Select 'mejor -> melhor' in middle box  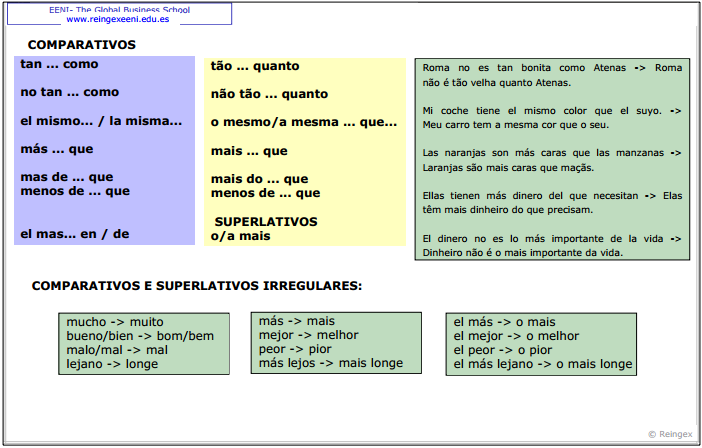308,335
